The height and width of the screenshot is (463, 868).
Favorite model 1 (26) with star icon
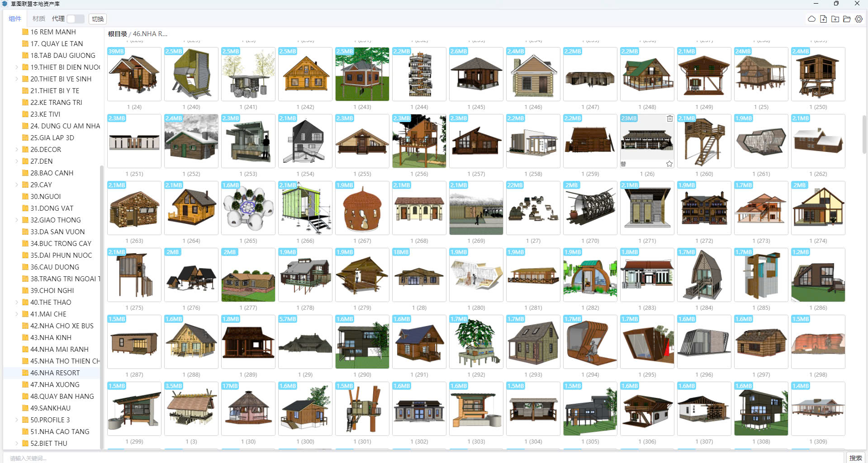(669, 164)
